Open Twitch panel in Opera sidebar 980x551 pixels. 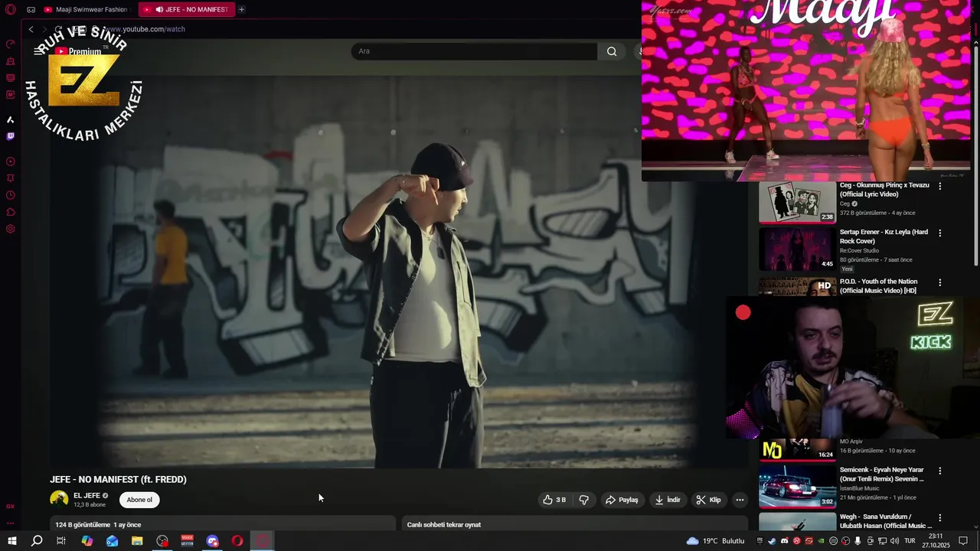[11, 136]
